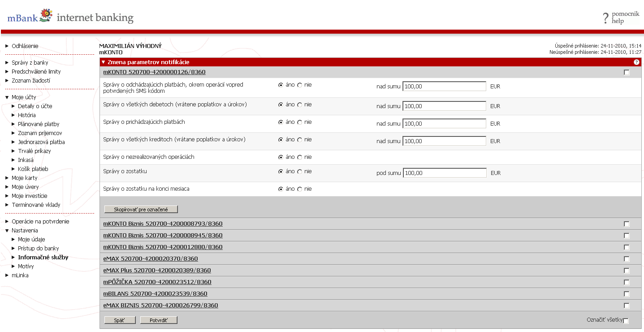The image size is (644, 332).
Task: Click amount field for prichádzajúcich platbách
Action: point(444,123)
